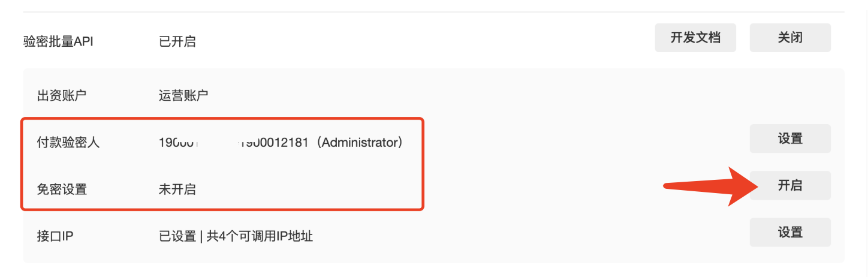Click the 已开启 status next to 验密批量API
The image size is (868, 277).
click(177, 41)
